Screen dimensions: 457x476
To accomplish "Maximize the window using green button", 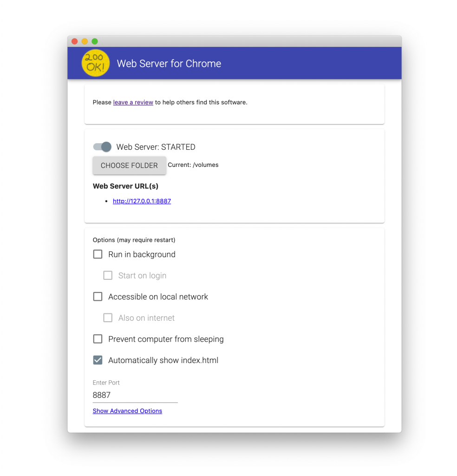I will coord(95,41).
